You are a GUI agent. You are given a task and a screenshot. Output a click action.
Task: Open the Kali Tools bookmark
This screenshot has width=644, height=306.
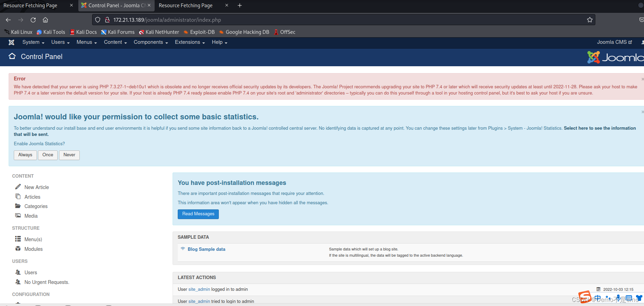click(x=51, y=32)
